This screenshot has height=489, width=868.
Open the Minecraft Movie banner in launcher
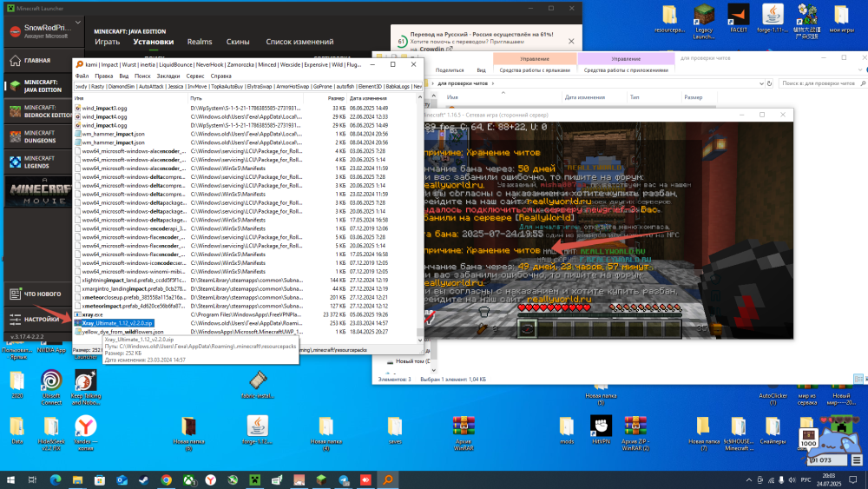tap(38, 192)
